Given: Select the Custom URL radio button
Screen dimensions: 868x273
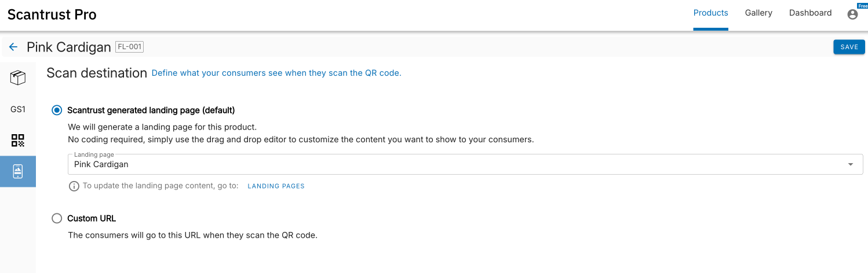Looking at the screenshot, I should click(57, 218).
